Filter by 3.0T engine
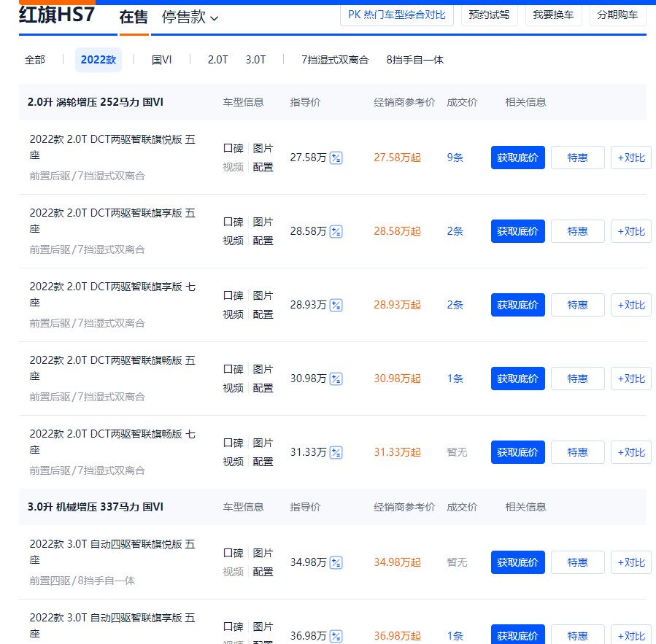656x644 pixels. point(255,60)
